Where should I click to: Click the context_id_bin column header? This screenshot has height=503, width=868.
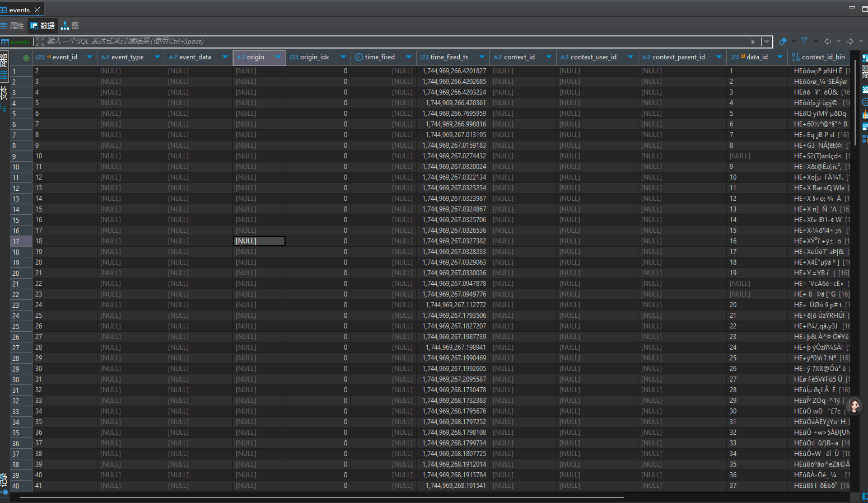pos(823,57)
